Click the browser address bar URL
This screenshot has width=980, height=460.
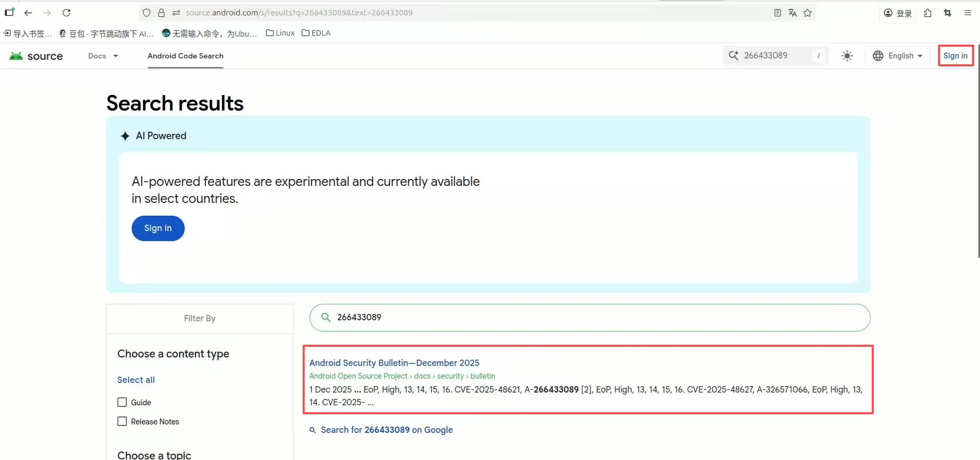point(299,13)
